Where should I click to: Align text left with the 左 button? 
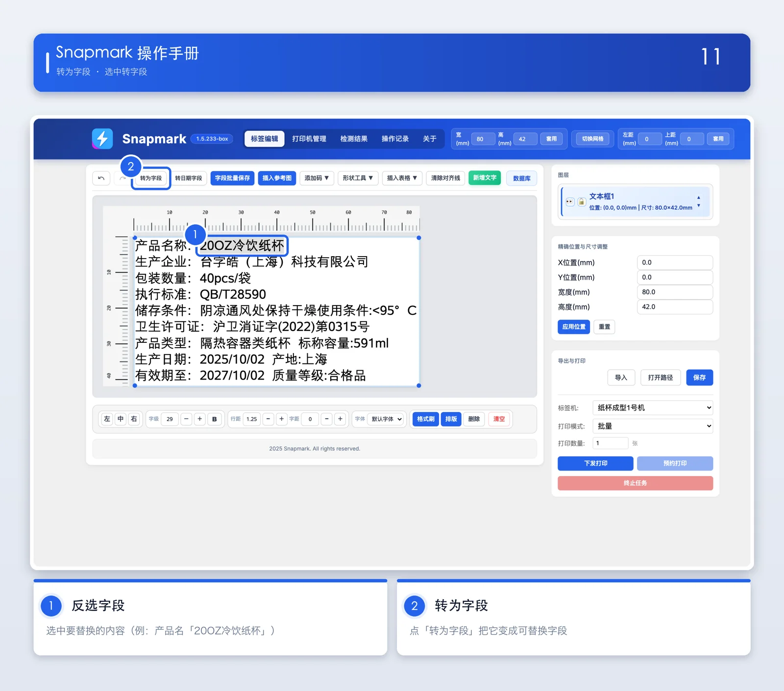[x=107, y=419]
